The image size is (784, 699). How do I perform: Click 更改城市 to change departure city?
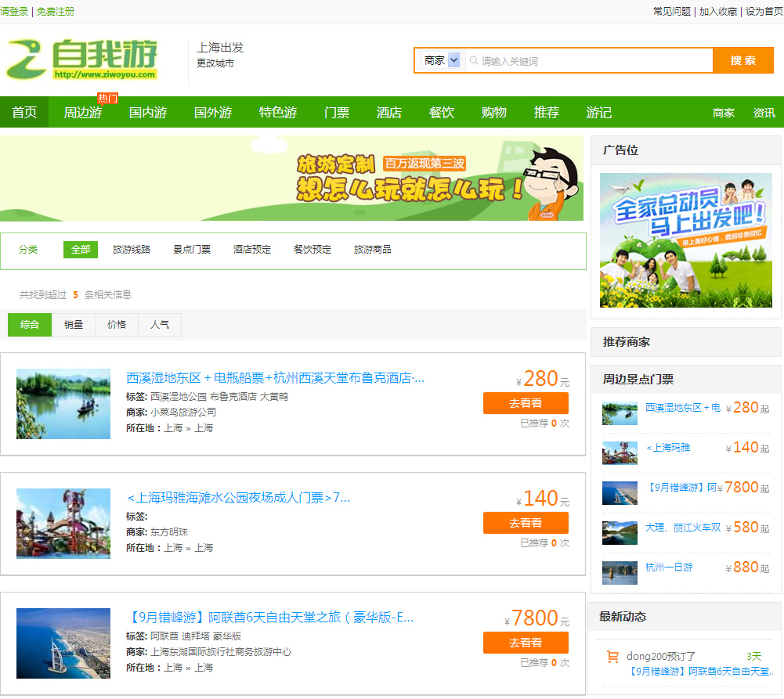click(215, 63)
